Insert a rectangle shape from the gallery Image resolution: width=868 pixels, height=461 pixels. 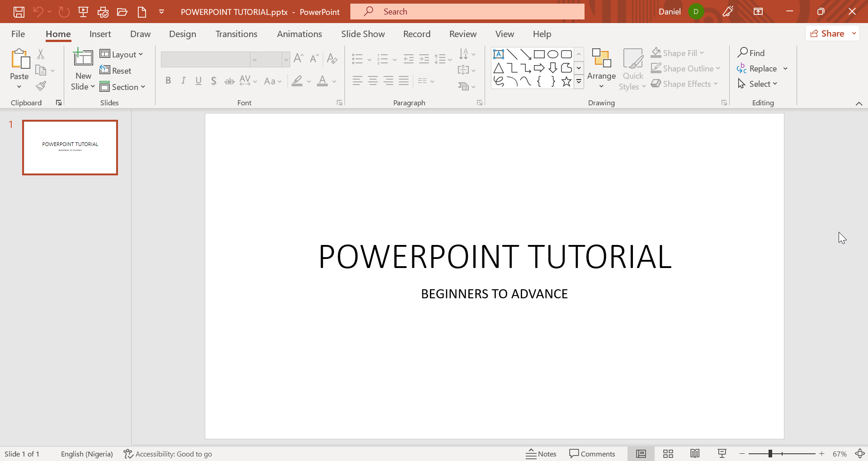539,54
